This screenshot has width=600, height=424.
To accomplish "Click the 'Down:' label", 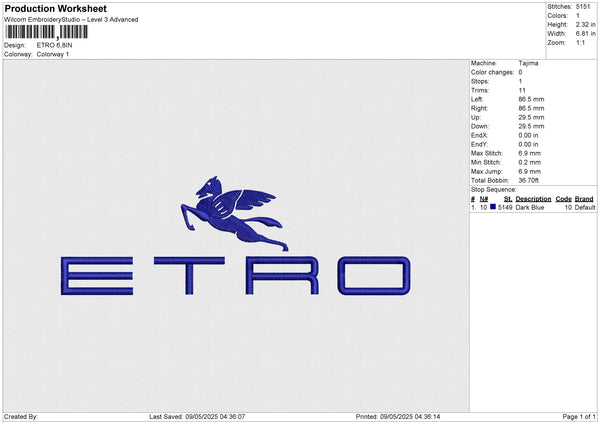I will point(480,126).
